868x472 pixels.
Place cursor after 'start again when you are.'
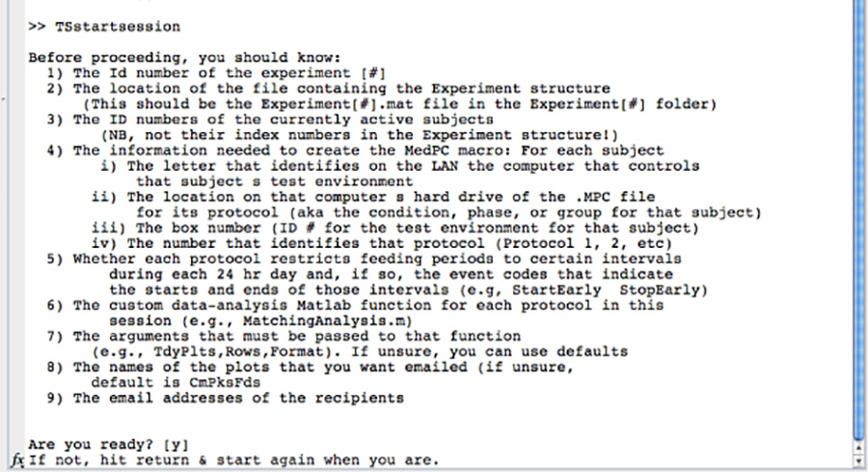coord(440,458)
